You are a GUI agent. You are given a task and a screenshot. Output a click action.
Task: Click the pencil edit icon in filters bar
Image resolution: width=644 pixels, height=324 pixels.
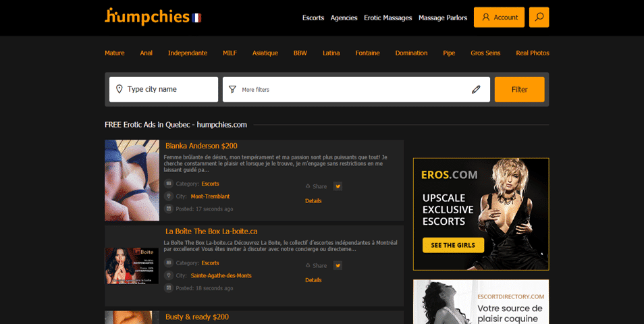point(476,89)
